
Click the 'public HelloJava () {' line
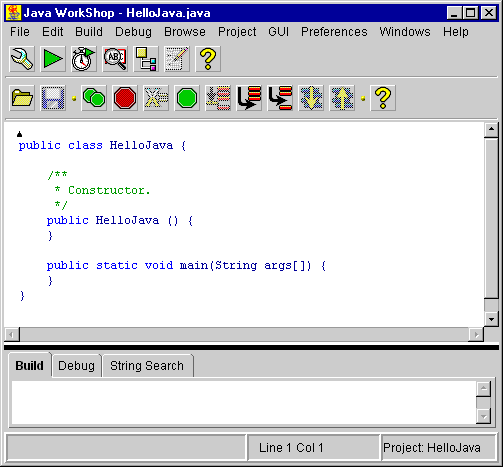point(119,221)
